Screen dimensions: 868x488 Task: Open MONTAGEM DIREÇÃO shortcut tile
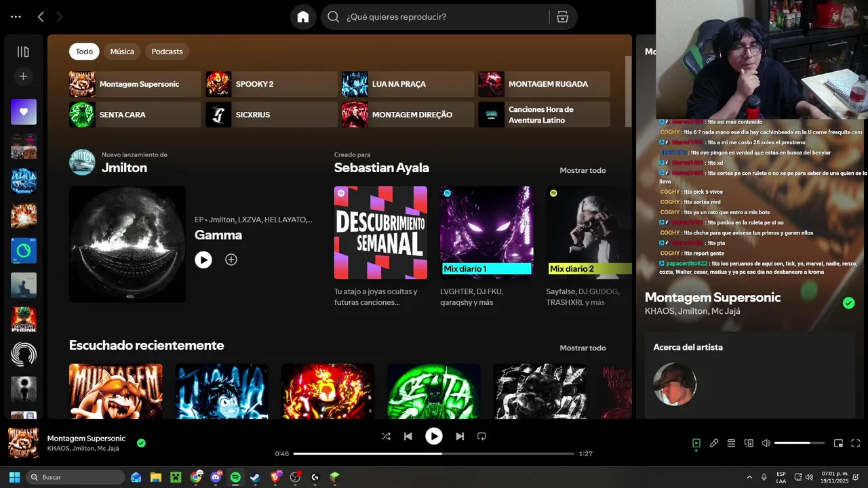(408, 115)
